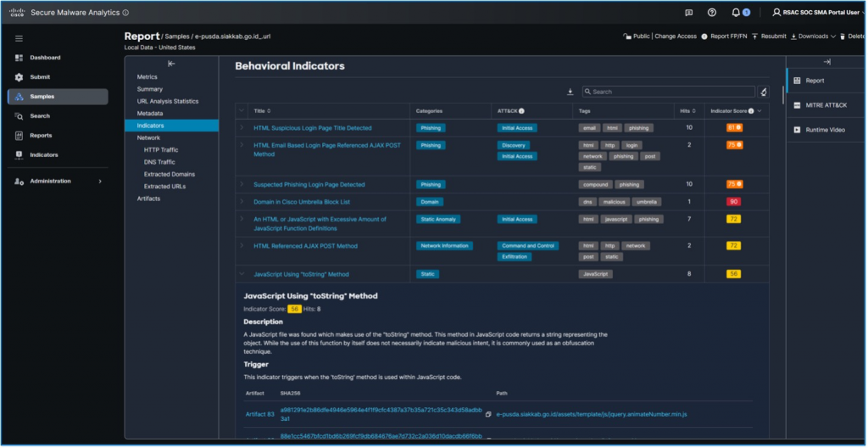Expand the HTML Suspicious Login Page row
Viewport: 868px width, 448px height.
242,128
